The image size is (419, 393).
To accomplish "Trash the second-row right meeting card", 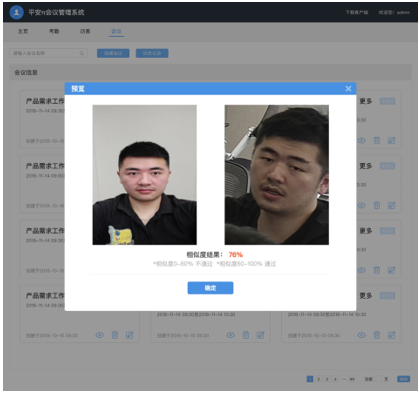I will 377,205.
